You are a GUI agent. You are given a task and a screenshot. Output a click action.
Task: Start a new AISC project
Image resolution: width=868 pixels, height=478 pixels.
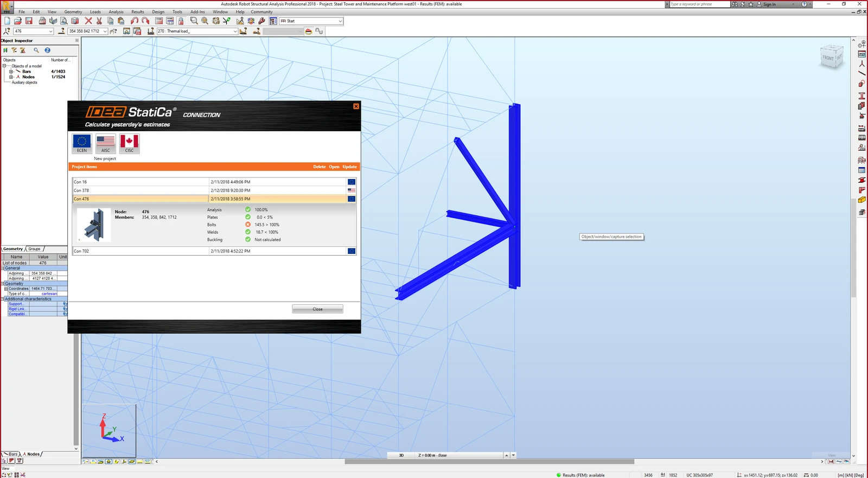(x=106, y=144)
